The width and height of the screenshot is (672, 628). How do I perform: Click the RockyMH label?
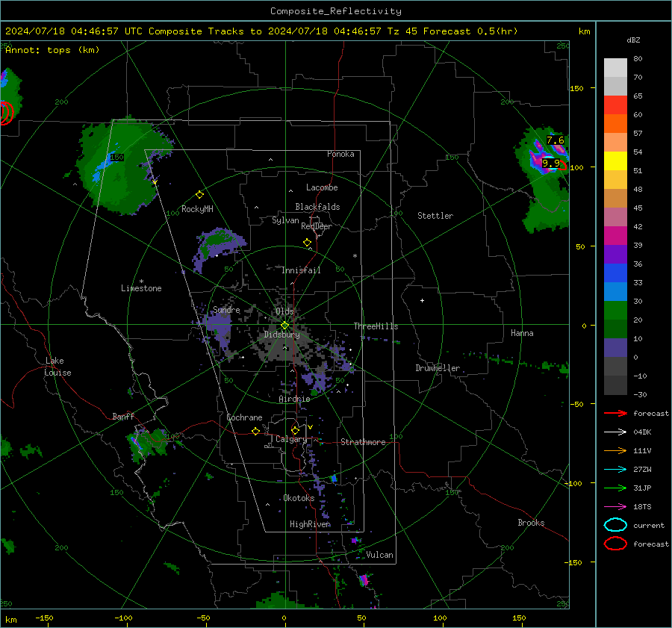(197, 209)
